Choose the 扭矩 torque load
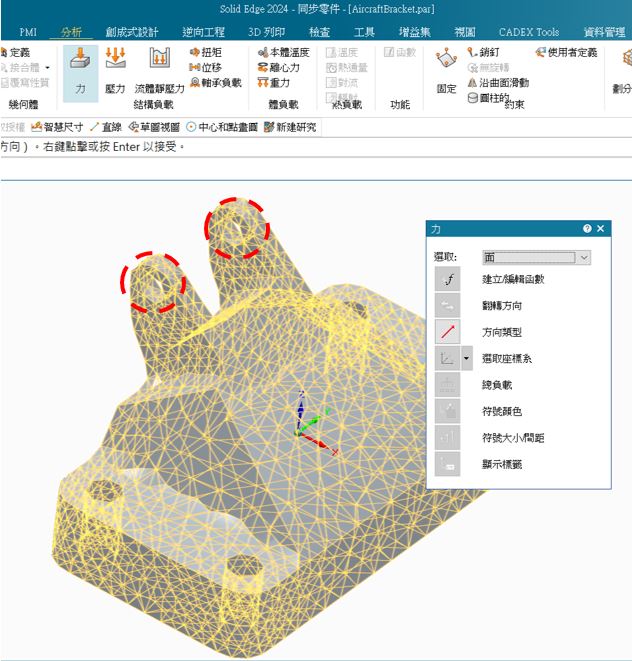The height and width of the screenshot is (661, 632). pyautogui.click(x=206, y=52)
